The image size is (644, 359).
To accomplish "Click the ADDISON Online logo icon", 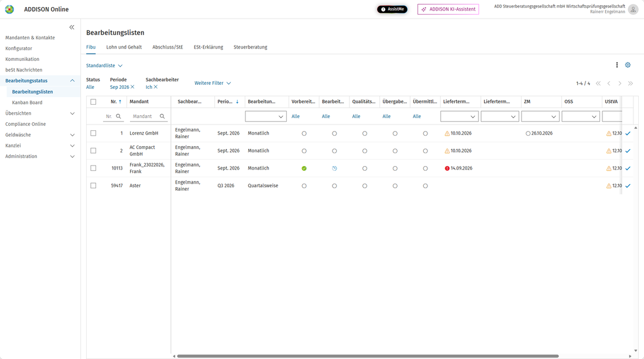I will click(x=9, y=9).
